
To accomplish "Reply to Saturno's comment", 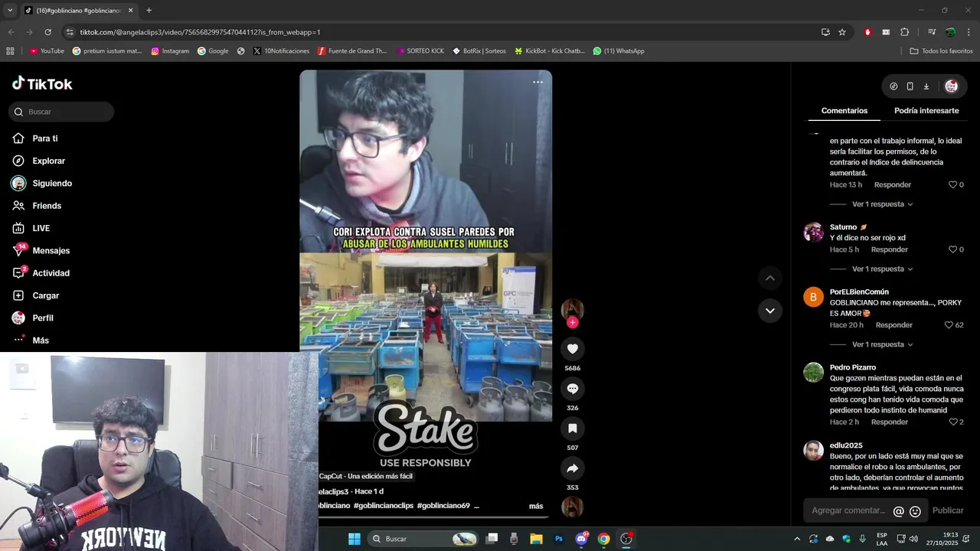I will pyautogui.click(x=889, y=249).
